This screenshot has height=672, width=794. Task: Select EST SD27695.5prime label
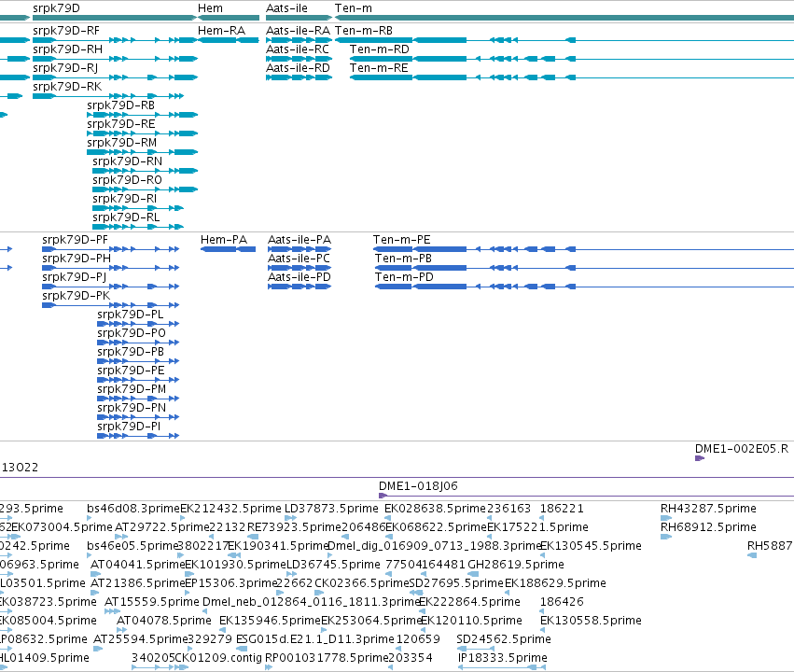tap(456, 583)
